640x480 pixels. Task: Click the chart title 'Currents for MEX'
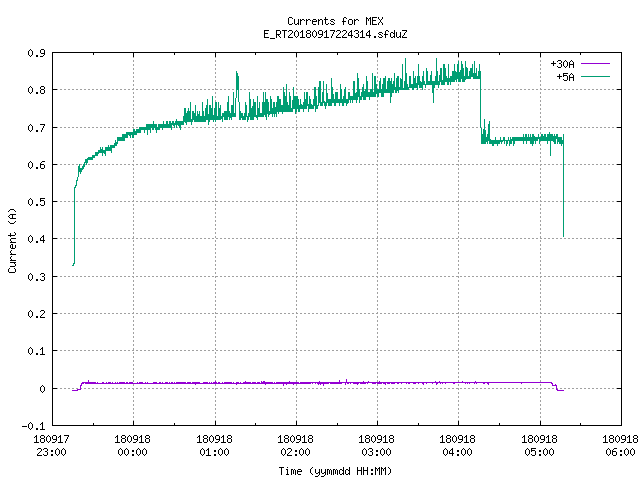pyautogui.click(x=335, y=21)
